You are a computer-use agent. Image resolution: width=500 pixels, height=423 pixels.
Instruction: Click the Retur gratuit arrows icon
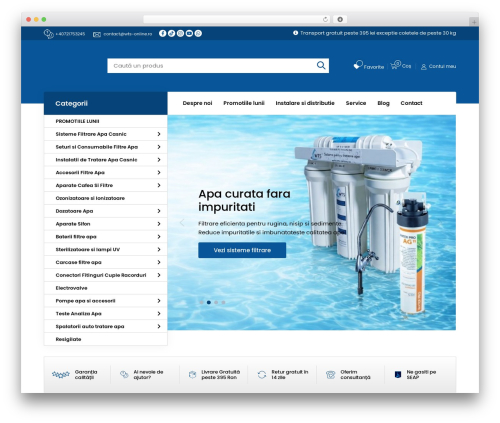click(262, 375)
